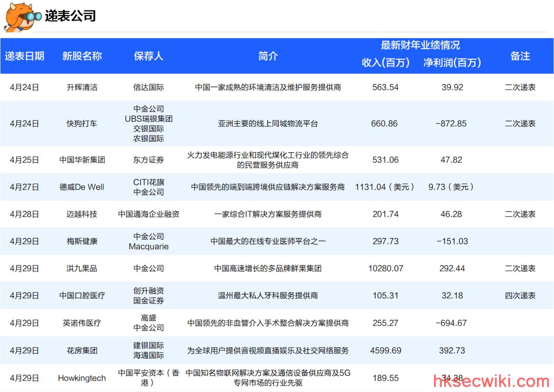Click revenue value 255.27
Image resolution: width=554 pixels, height=392 pixels.
385,323
